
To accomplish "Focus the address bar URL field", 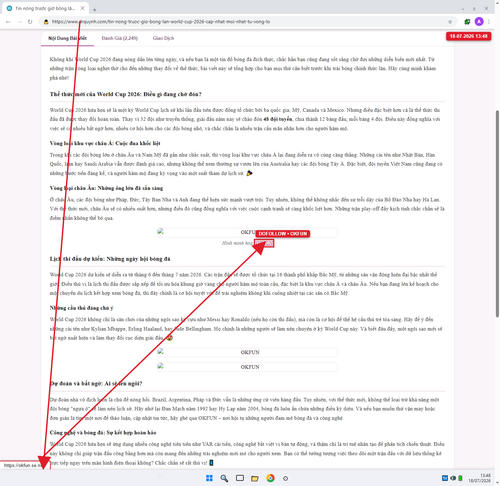I will point(247,22).
